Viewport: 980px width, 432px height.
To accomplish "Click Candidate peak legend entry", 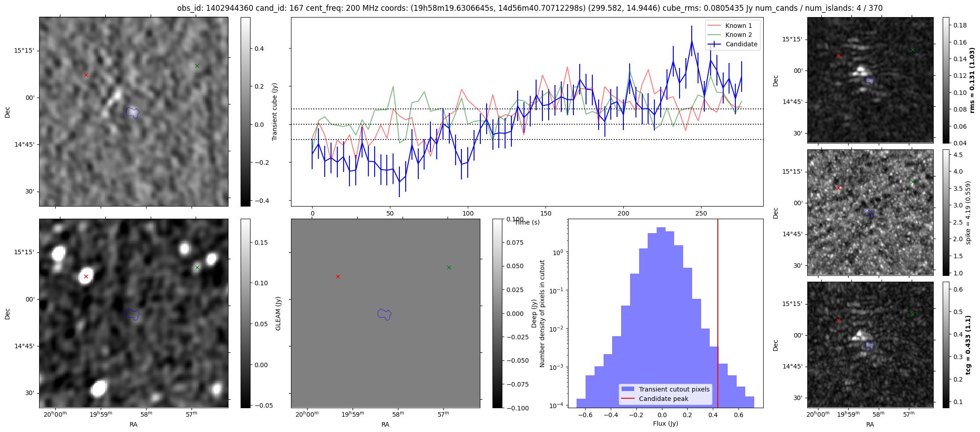I will click(654, 399).
